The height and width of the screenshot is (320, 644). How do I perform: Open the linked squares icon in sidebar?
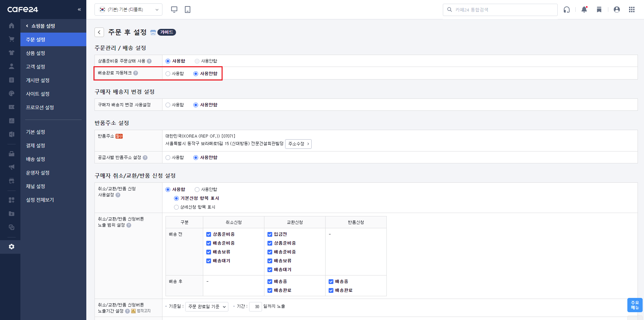12,227
